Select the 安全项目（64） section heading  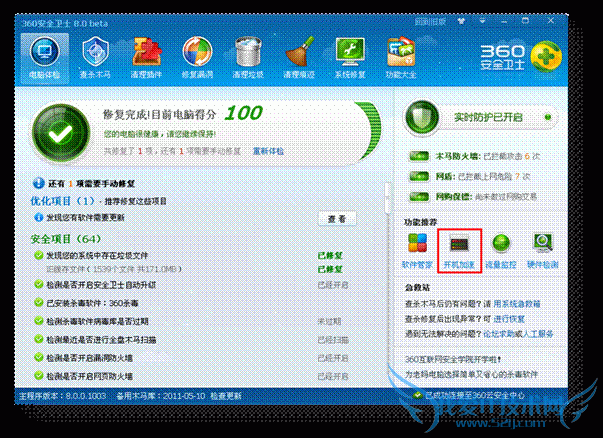(x=66, y=239)
